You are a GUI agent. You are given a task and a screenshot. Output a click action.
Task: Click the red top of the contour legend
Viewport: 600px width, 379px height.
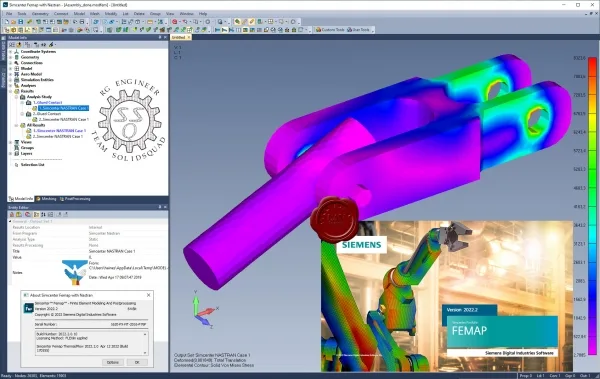[592, 62]
